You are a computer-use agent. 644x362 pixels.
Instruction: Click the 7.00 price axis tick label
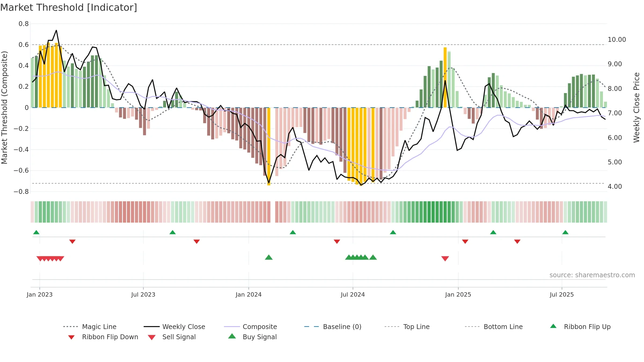(x=615, y=113)
